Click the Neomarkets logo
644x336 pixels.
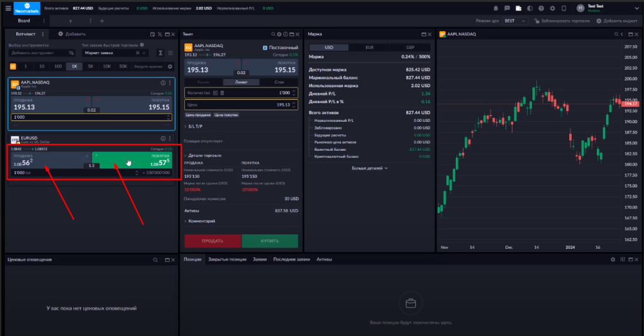(26, 8)
